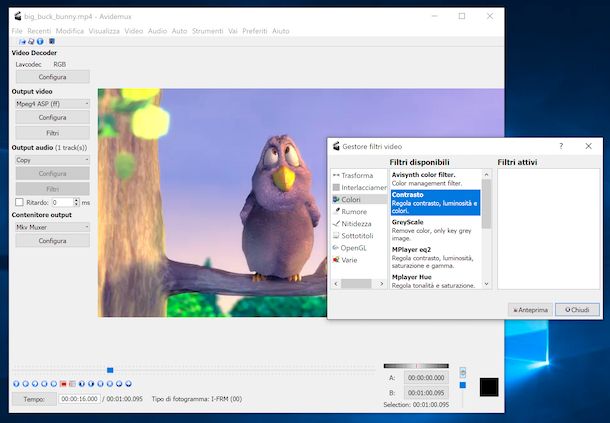Click the Open video toolbar icon
The height and width of the screenshot is (423, 610).
pyautogui.click(x=22, y=41)
